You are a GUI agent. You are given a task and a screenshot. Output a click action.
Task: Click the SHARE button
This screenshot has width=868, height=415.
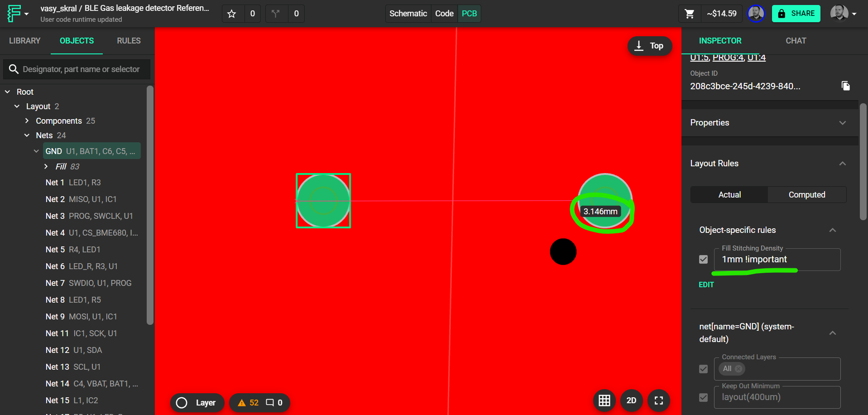pyautogui.click(x=796, y=14)
